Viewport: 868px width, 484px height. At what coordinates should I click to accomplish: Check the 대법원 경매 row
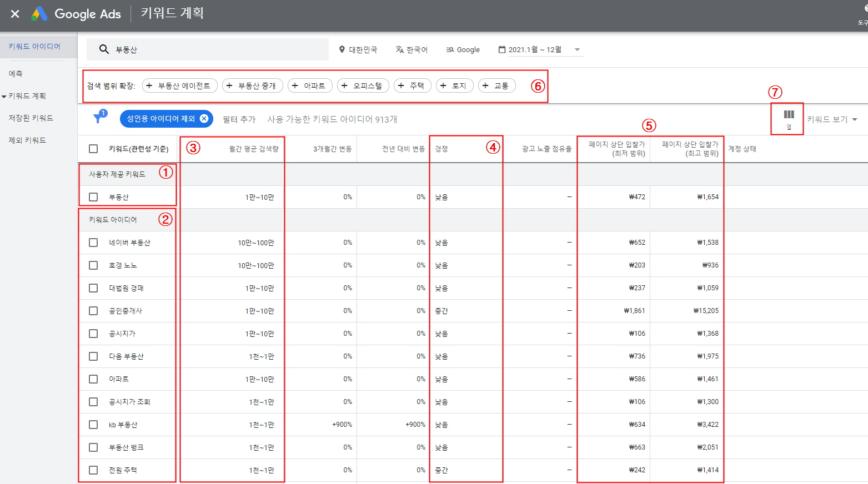point(93,288)
